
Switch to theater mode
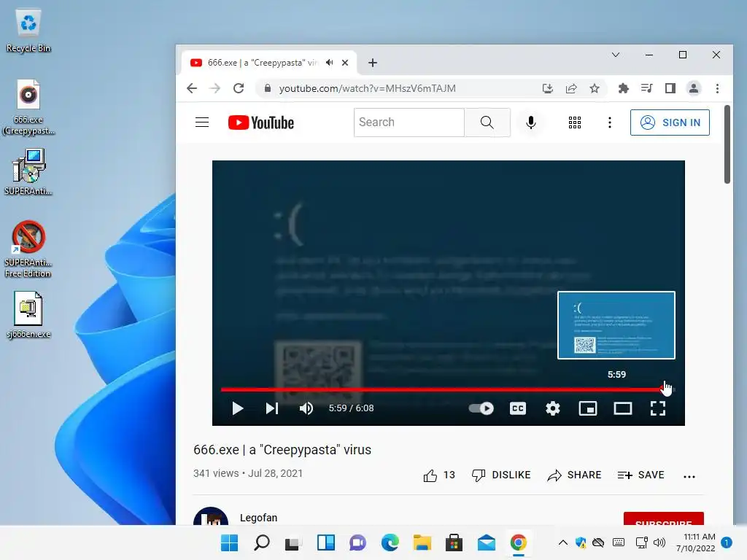click(623, 408)
